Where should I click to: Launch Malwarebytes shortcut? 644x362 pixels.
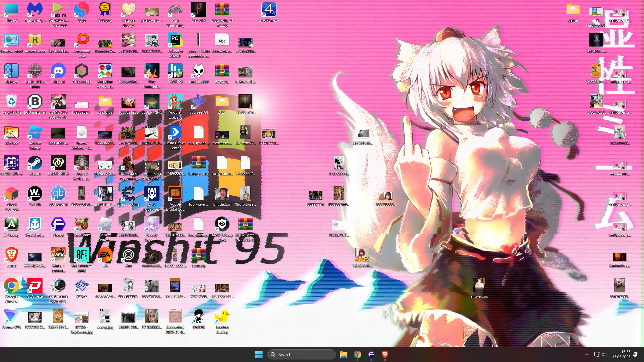click(35, 13)
